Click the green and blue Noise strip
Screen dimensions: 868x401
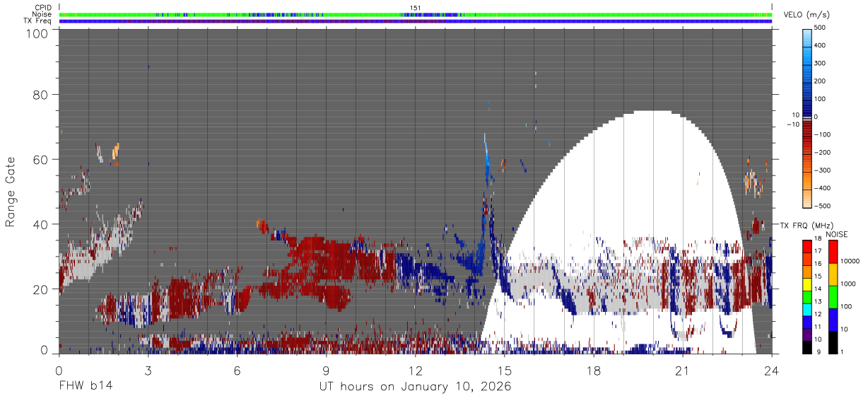415,14
